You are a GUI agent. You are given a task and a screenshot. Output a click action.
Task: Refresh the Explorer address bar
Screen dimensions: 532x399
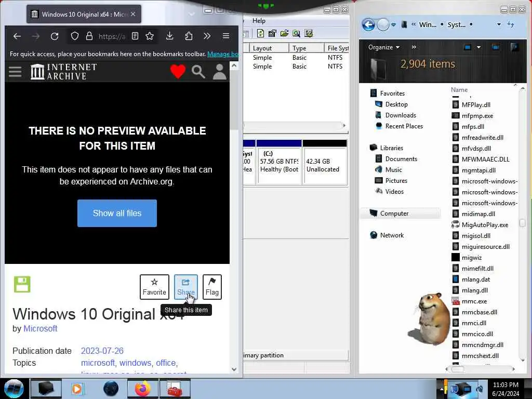point(511,24)
